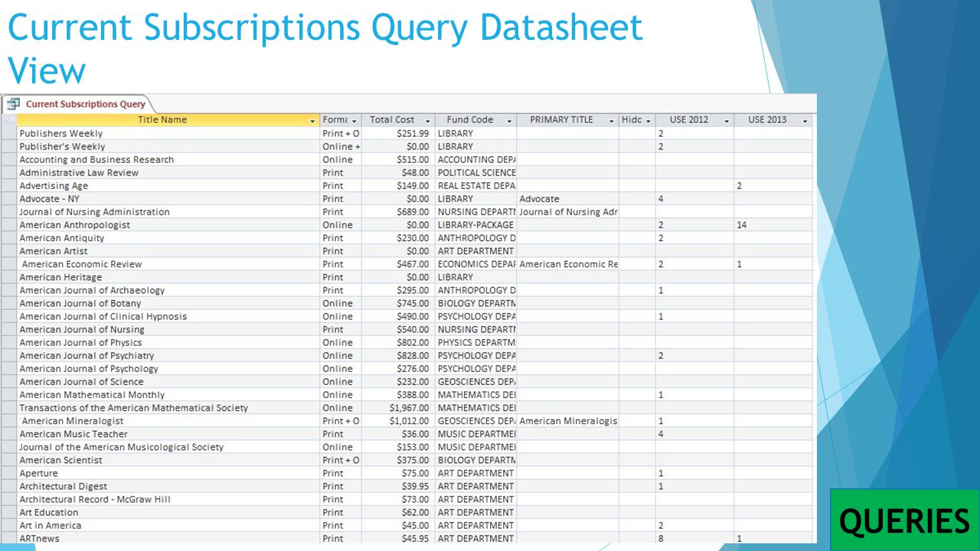Click 'American Artist' title cell
980x551 pixels.
168,251
